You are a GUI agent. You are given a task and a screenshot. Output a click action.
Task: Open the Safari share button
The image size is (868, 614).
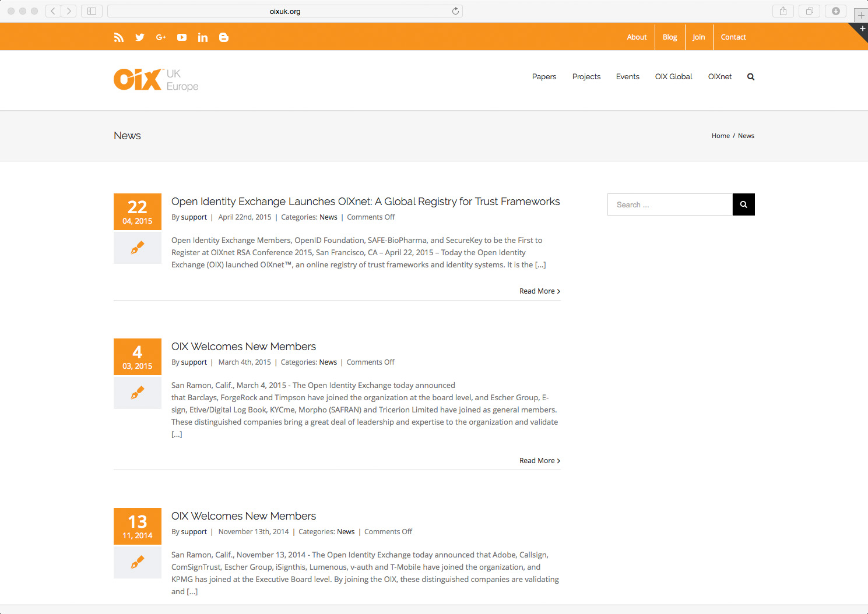click(783, 11)
